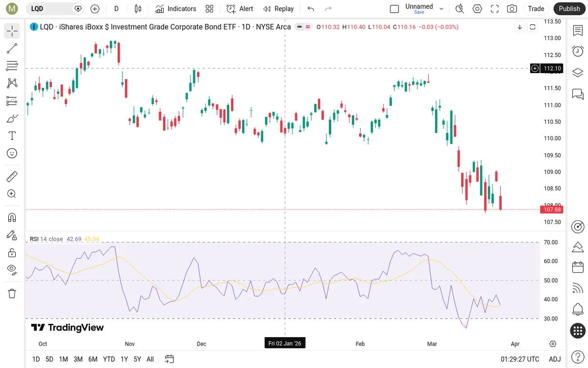The height and width of the screenshot is (368, 588).
Task: Select the YTD date range
Action: pos(109,359)
